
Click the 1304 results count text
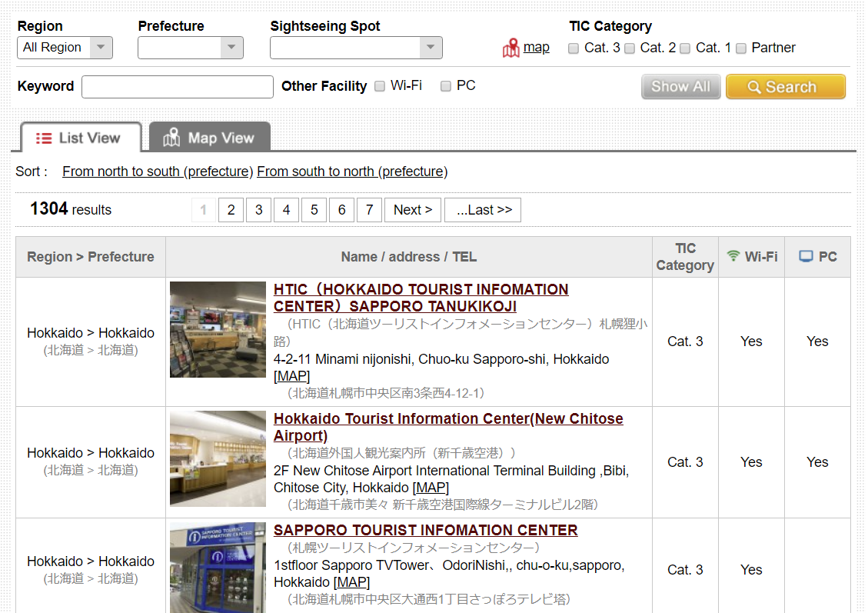coord(70,208)
